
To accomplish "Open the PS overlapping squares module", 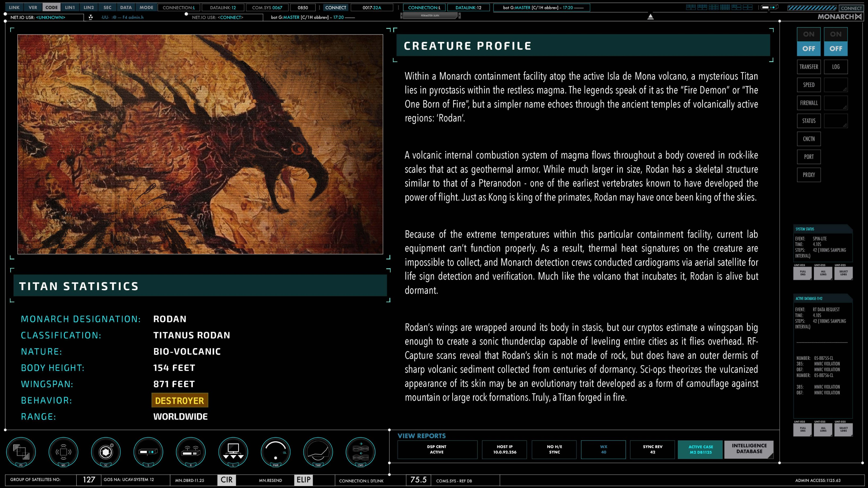I will pyautogui.click(x=21, y=452).
